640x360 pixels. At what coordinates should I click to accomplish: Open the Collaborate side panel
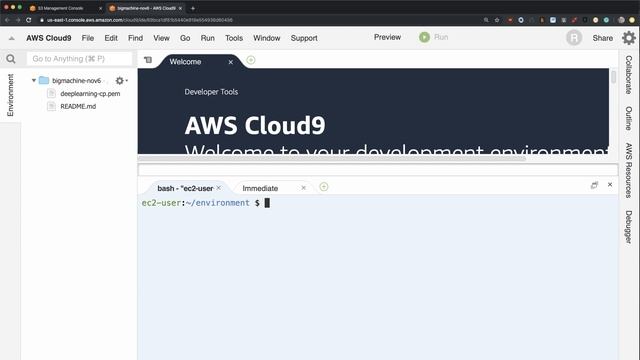pos(629,75)
